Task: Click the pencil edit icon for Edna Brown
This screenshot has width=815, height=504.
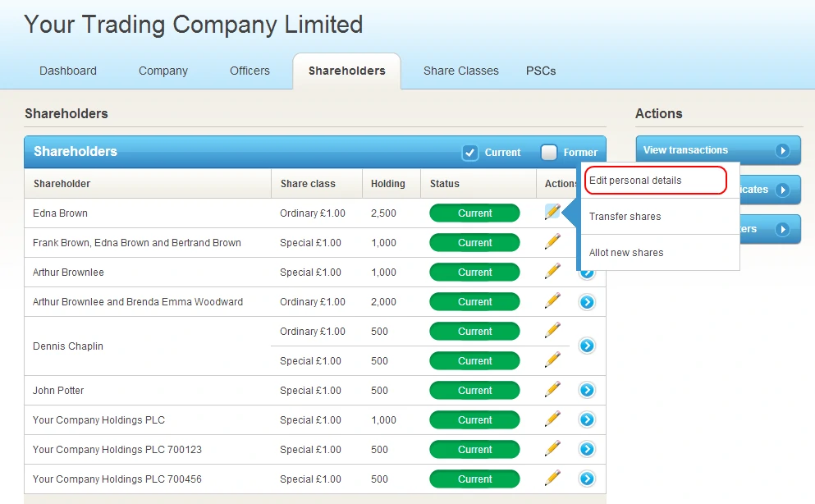Action: pyautogui.click(x=552, y=212)
